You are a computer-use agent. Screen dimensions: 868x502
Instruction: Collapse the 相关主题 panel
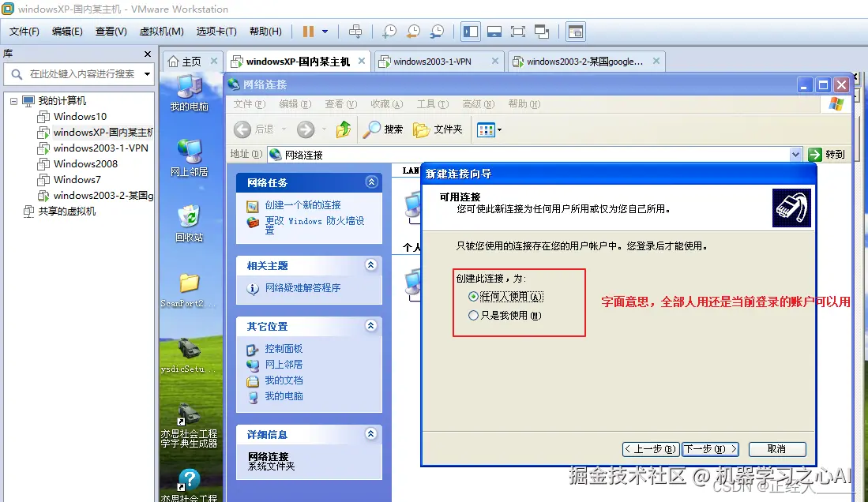pyautogui.click(x=371, y=265)
